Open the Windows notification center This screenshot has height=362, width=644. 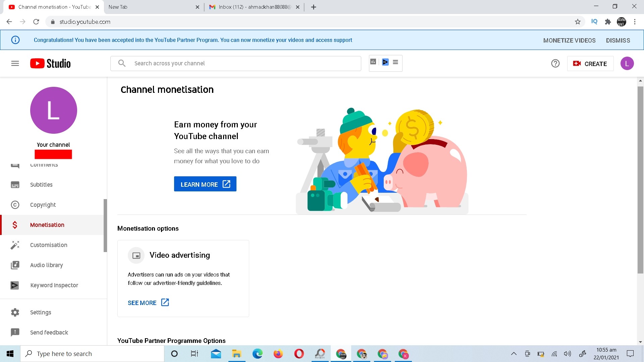coord(630,354)
